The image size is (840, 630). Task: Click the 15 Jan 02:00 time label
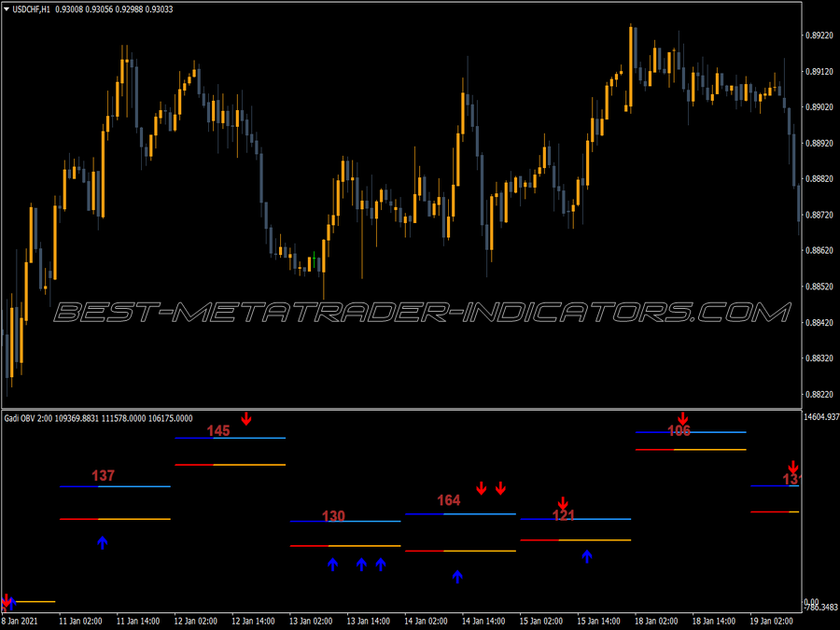tap(541, 621)
